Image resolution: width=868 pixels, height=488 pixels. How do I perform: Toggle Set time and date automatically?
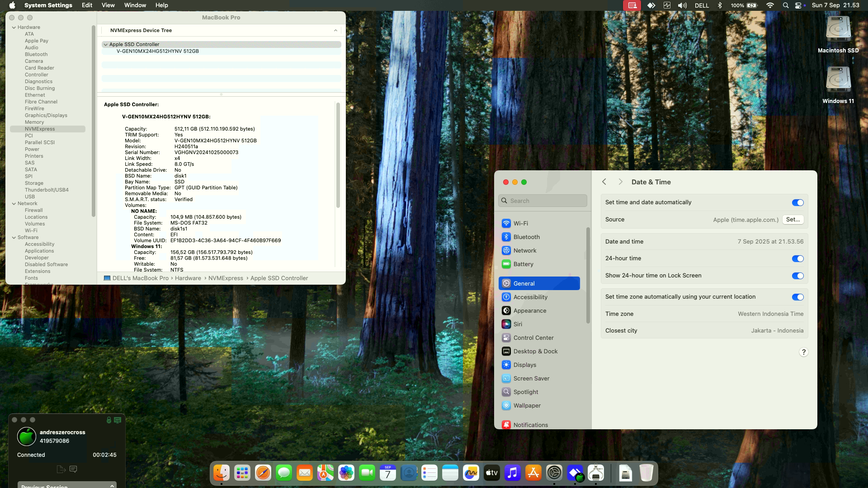[x=797, y=203]
